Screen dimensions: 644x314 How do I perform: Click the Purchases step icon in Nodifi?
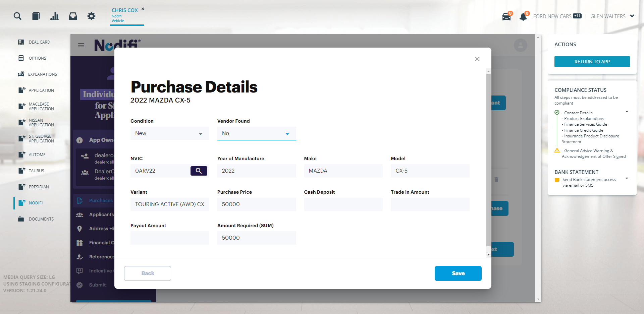tap(79, 201)
